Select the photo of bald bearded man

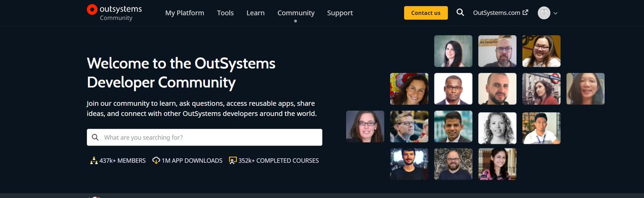(x=497, y=89)
